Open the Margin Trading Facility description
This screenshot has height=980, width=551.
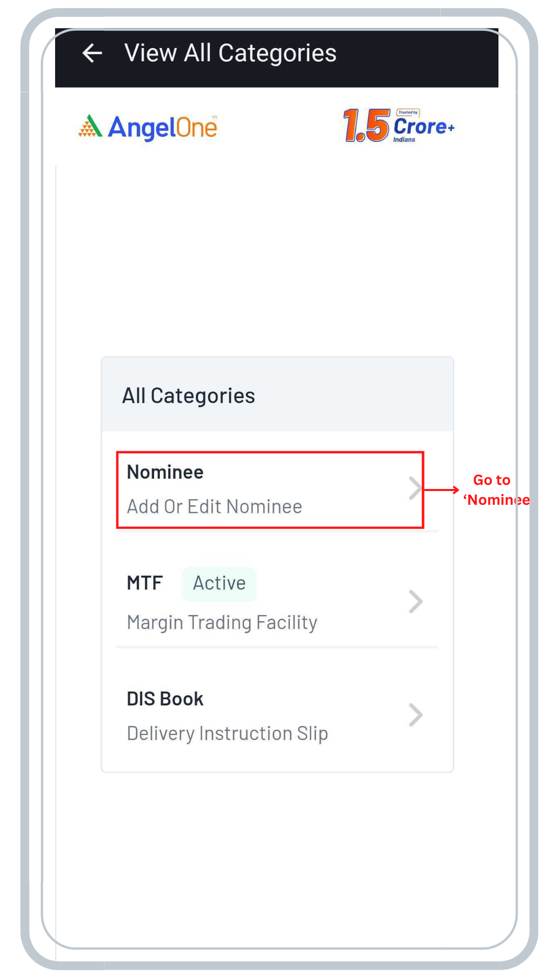tap(222, 622)
